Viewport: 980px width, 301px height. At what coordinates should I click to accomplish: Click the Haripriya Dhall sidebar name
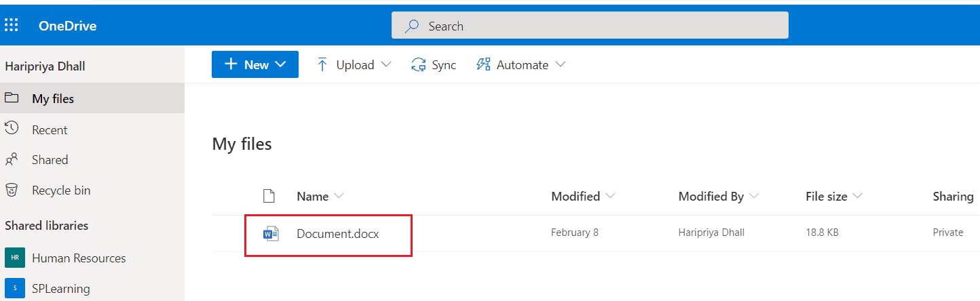click(x=45, y=66)
